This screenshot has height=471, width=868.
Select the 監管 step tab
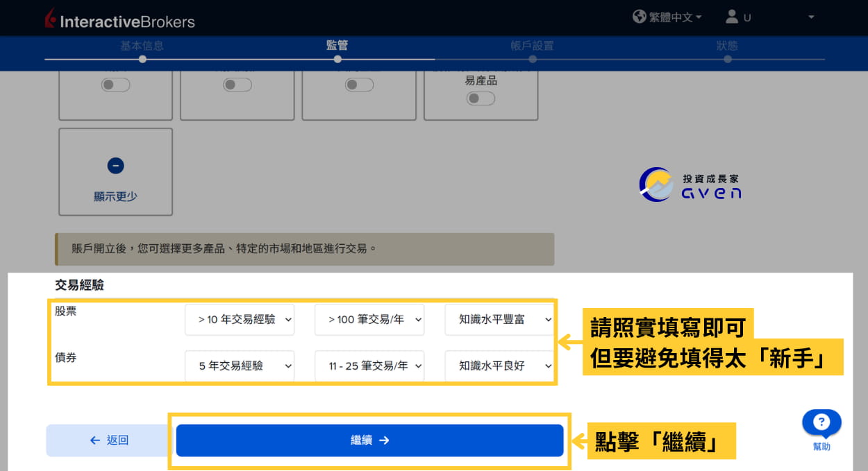click(337, 46)
